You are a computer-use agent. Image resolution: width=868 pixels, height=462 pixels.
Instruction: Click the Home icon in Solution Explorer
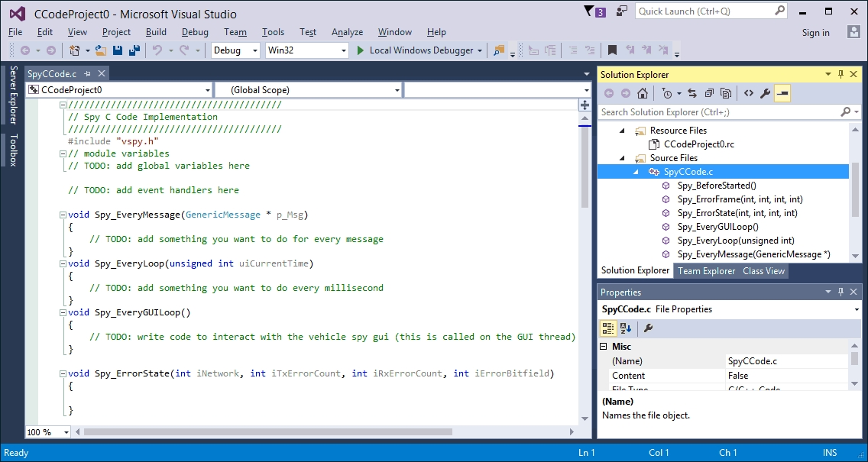point(643,93)
